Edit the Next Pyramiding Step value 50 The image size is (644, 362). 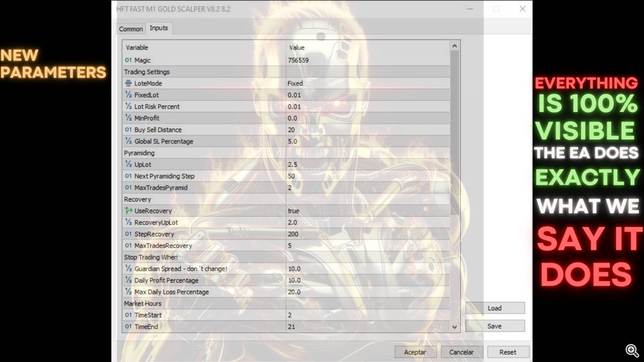tap(368, 176)
